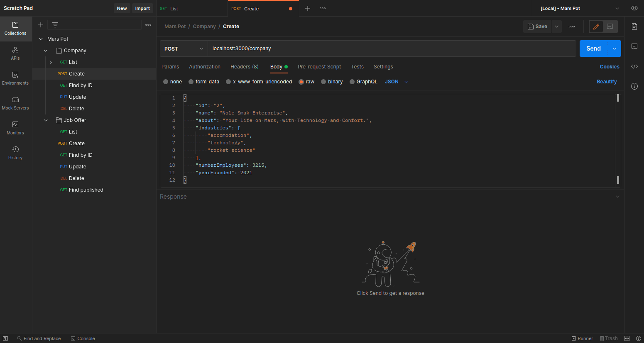The image size is (644, 343).
Task: Open the Save options dropdown arrow
Action: coord(557,27)
